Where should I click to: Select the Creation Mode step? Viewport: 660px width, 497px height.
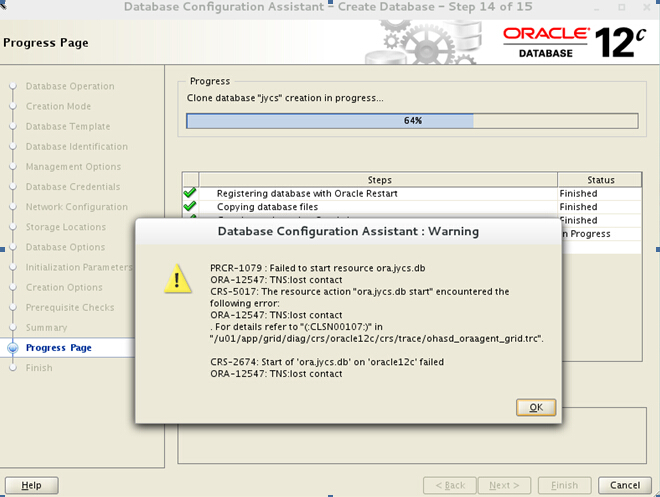coord(58,106)
